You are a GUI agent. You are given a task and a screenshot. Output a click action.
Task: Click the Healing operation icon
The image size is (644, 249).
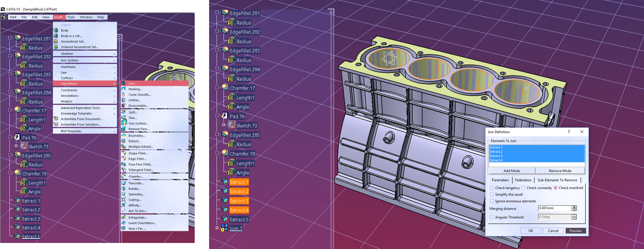tap(124, 89)
